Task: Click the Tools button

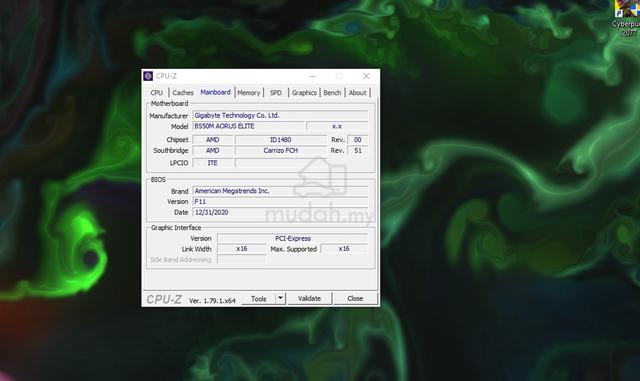Action: pos(259,299)
